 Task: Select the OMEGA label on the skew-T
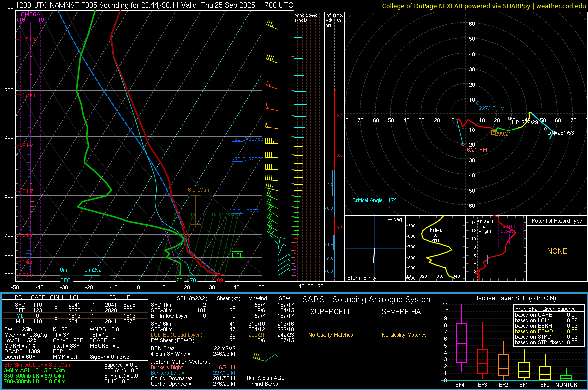31,14
